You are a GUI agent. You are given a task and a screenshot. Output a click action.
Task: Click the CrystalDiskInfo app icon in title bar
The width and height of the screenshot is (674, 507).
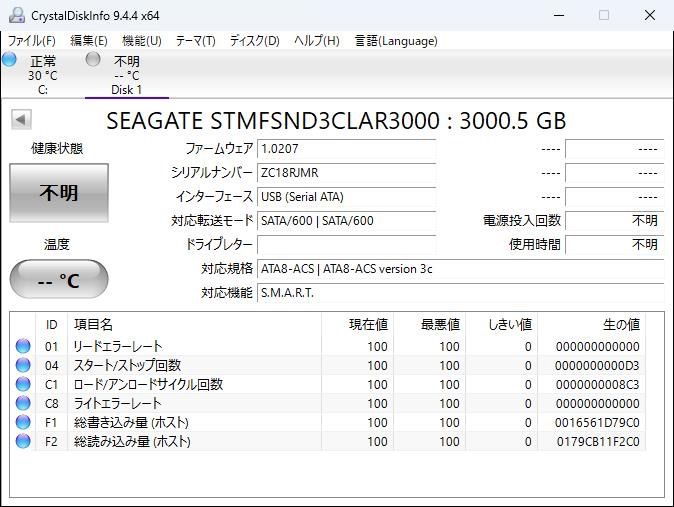click(x=17, y=15)
